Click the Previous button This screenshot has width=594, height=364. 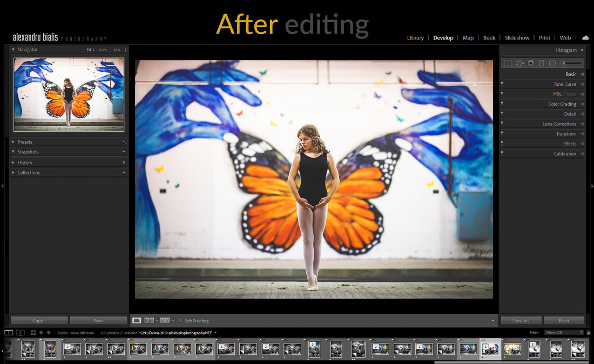click(x=521, y=320)
